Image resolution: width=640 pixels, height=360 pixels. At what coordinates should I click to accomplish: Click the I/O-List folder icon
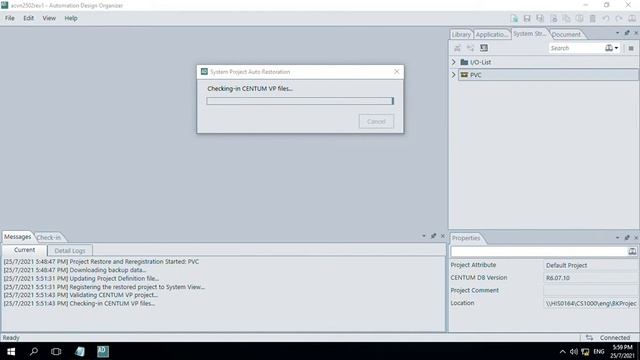click(464, 62)
